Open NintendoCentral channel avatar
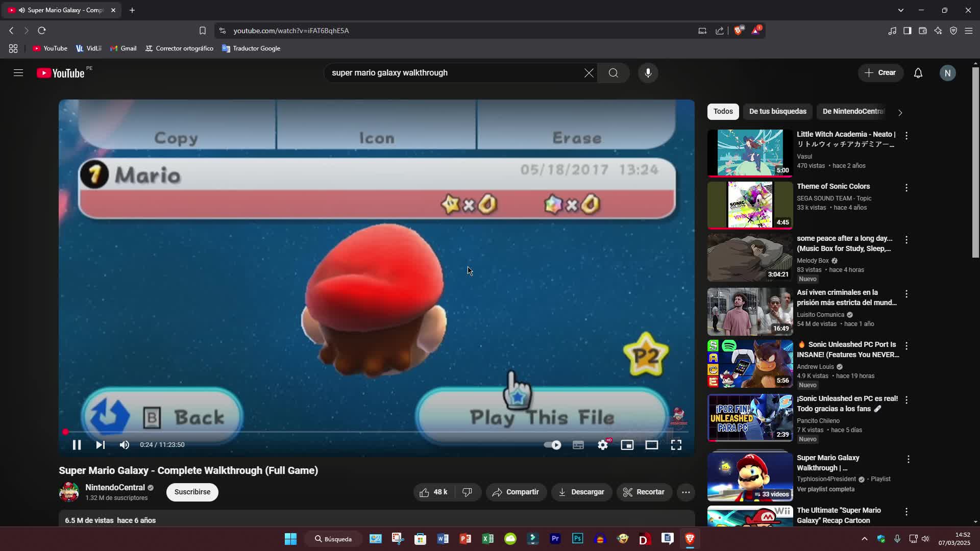 pyautogui.click(x=69, y=492)
